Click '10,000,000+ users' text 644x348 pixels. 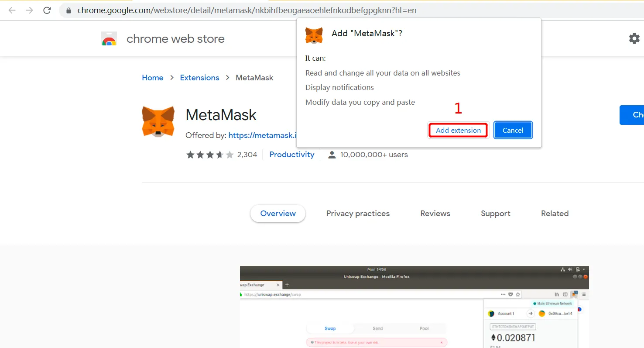(374, 155)
